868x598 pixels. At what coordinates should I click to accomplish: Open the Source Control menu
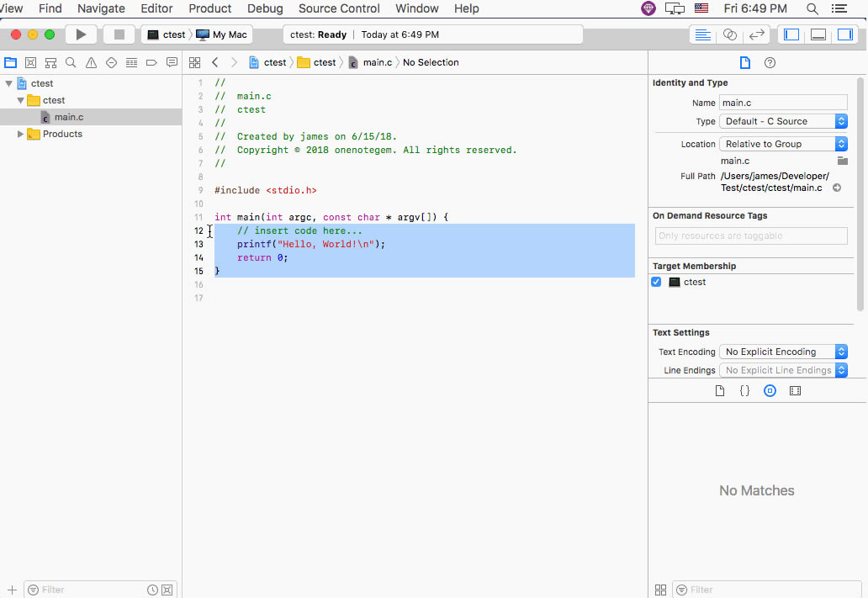coord(339,8)
